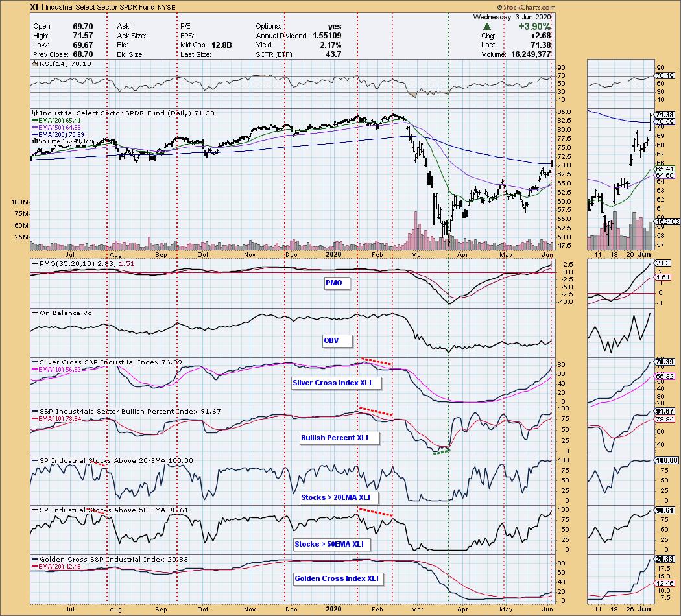Image resolution: width=681 pixels, height=616 pixels.
Task: Click the 'Industrial Select Sector SPDR Fund' header title
Action: click(x=101, y=7)
